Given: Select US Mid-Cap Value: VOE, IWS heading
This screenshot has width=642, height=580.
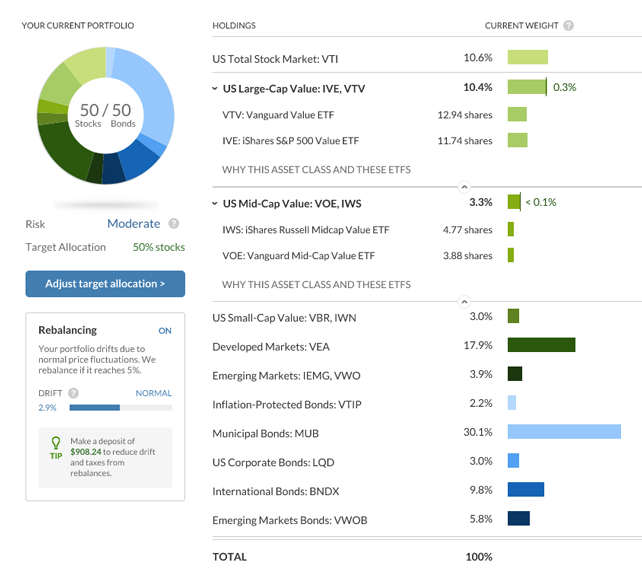Looking at the screenshot, I should pyautogui.click(x=292, y=203).
